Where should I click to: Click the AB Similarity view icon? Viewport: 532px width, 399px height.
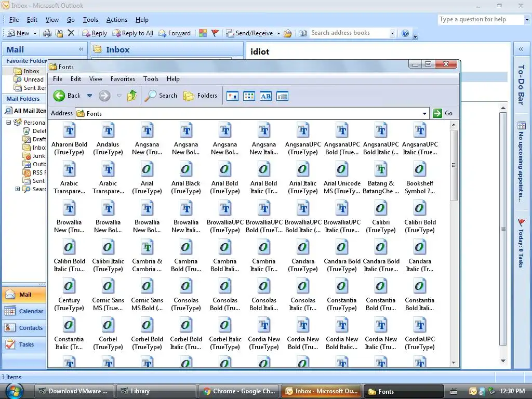pos(265,96)
